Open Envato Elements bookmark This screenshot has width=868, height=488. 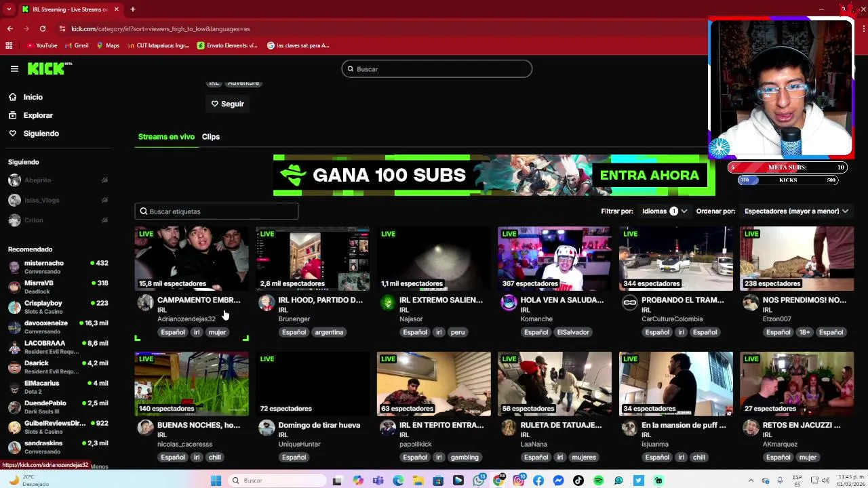coord(227,45)
